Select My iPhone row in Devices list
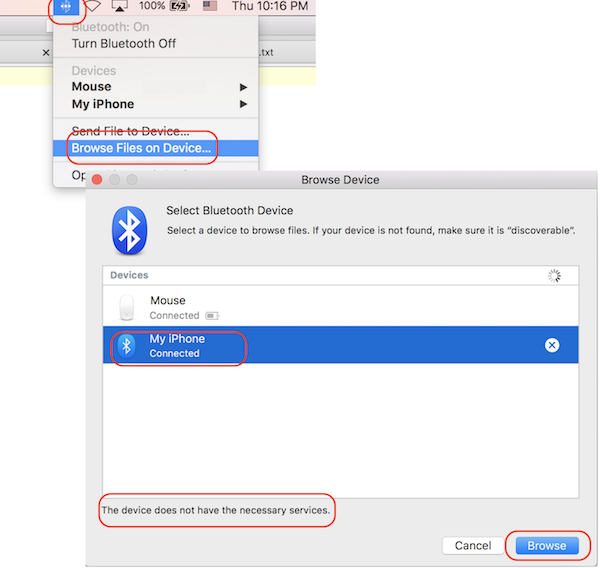The height and width of the screenshot is (568, 600). coord(341,345)
